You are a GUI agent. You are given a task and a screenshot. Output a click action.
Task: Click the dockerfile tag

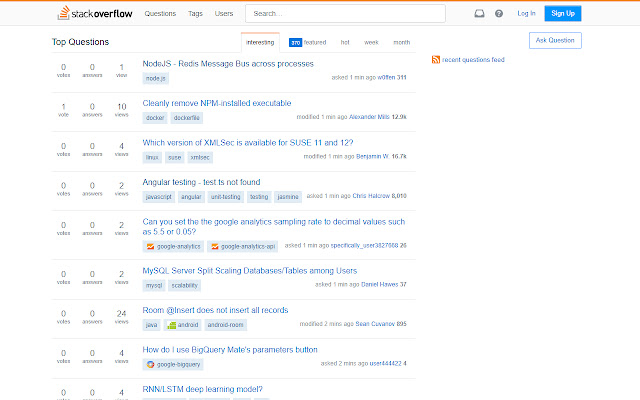pyautogui.click(x=187, y=118)
